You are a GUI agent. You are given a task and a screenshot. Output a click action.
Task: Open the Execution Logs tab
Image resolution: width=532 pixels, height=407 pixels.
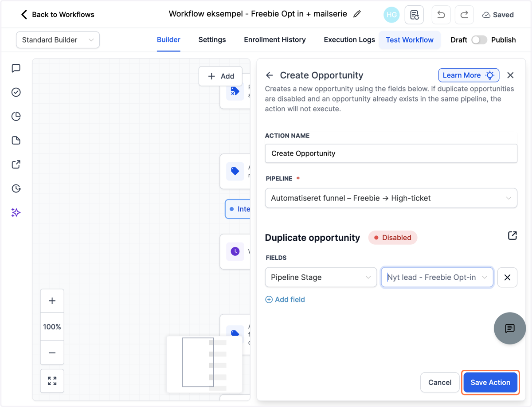coord(349,40)
